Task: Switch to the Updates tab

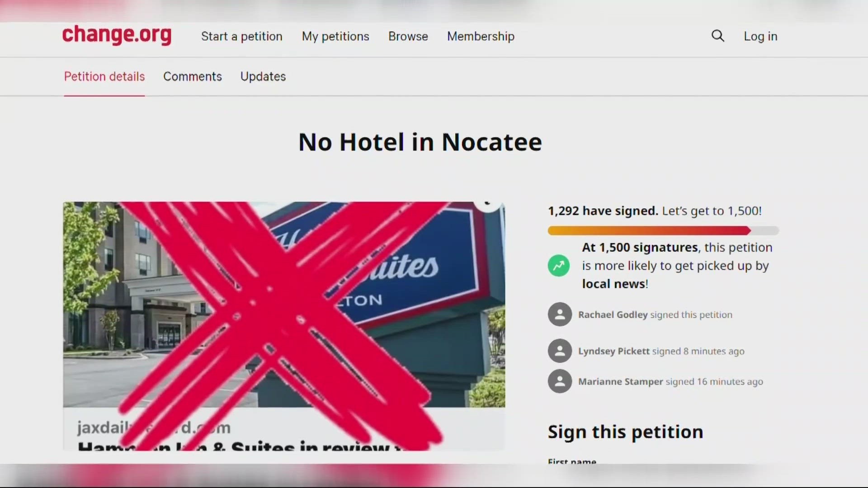Action: pyautogui.click(x=263, y=77)
